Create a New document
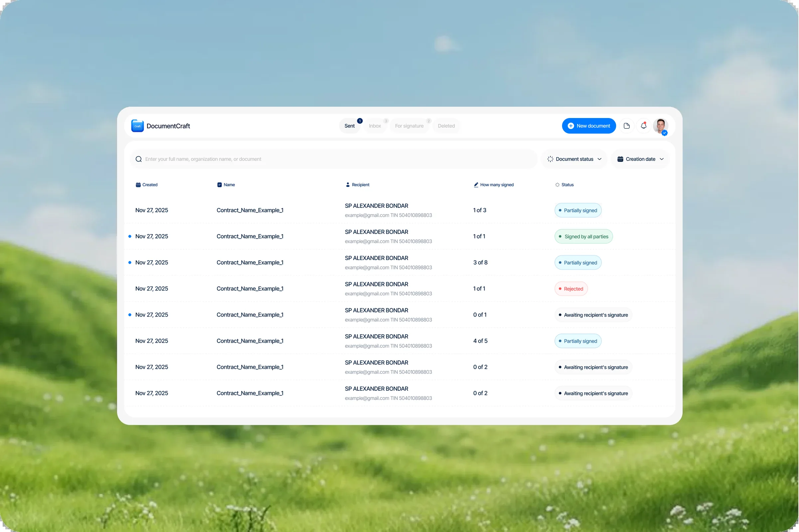 [589, 126]
